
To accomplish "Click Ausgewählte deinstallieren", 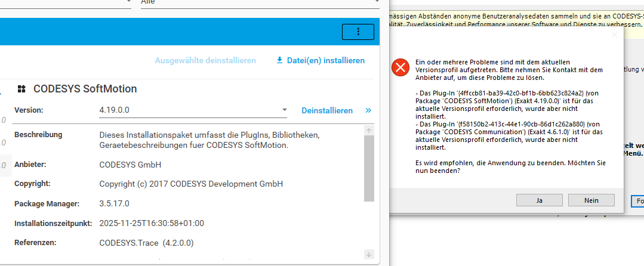I will [205, 60].
